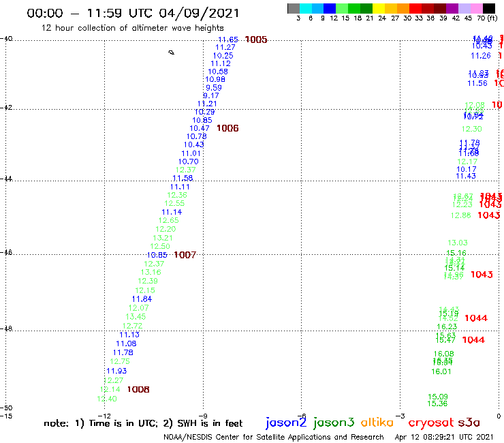Click the 11.93 wave height value

click(116, 371)
